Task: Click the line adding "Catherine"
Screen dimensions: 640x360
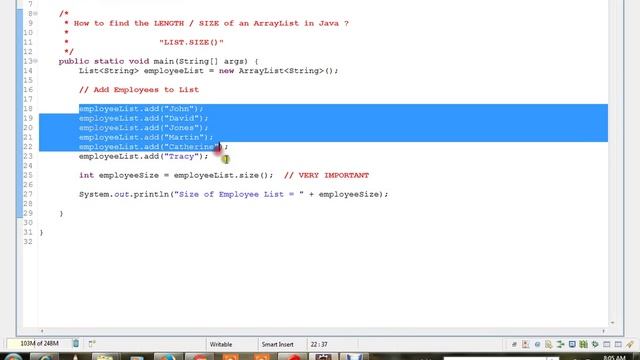Action: point(153,147)
